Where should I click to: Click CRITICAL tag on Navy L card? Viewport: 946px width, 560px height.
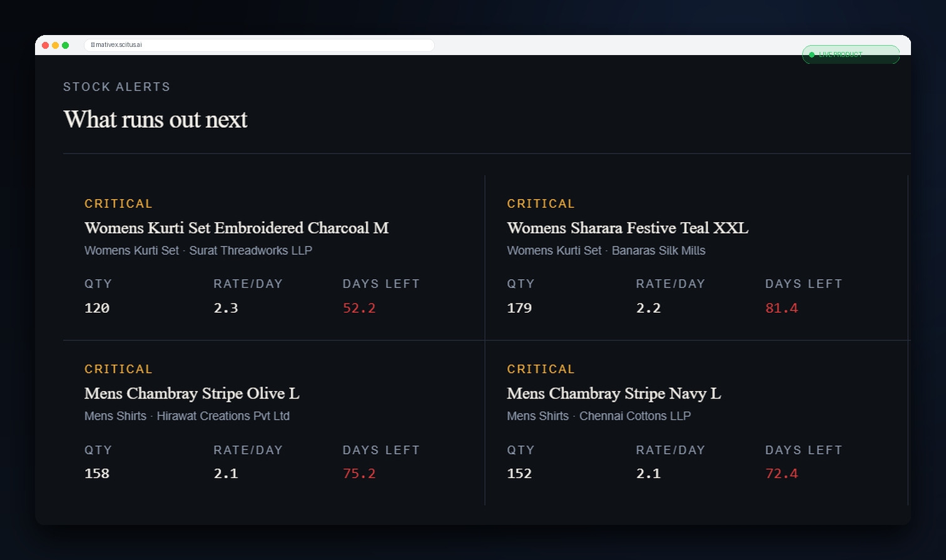pyautogui.click(x=541, y=369)
